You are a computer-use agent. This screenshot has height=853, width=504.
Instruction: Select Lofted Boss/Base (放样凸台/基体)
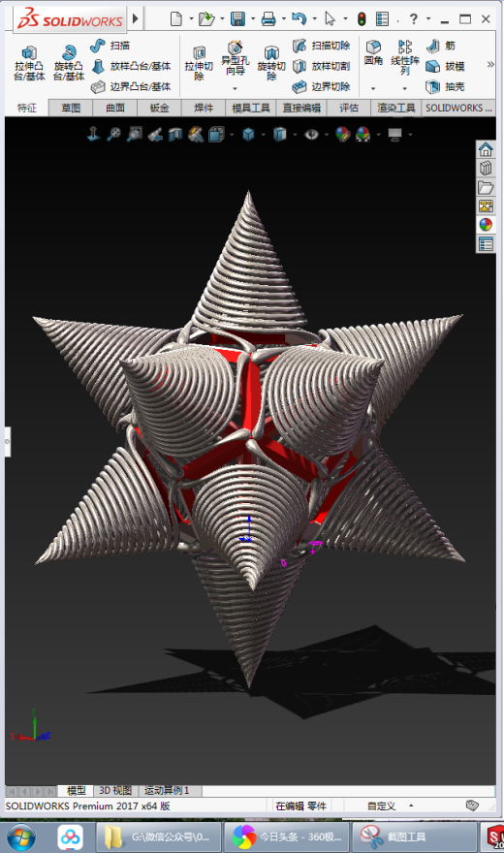[131, 66]
